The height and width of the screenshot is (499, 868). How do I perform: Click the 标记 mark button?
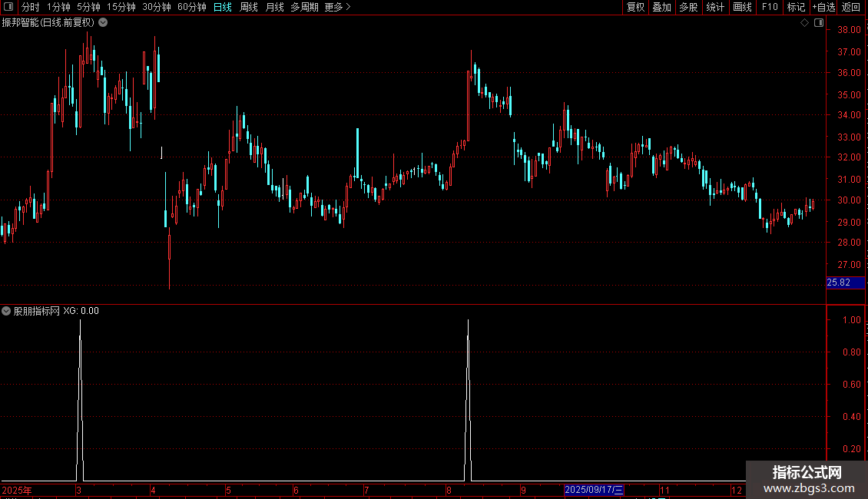796,7
